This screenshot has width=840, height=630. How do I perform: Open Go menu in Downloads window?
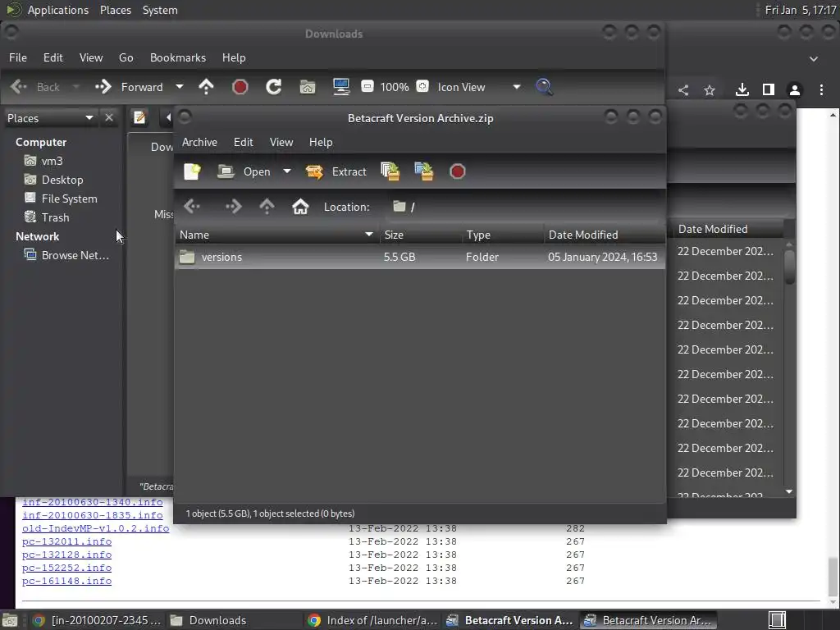coord(126,57)
